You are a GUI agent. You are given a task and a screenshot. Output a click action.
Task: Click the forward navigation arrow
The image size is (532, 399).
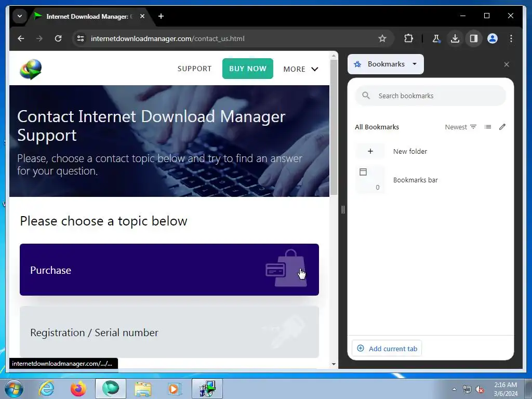[x=39, y=38]
